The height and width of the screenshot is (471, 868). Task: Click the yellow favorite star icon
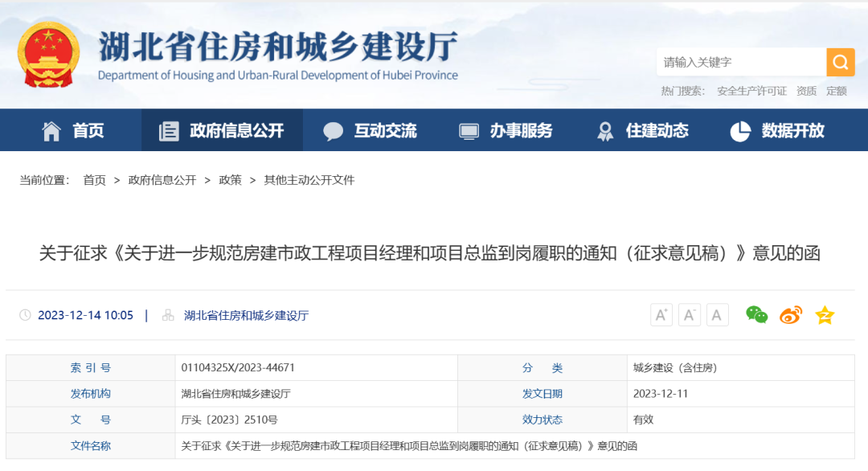(x=824, y=315)
